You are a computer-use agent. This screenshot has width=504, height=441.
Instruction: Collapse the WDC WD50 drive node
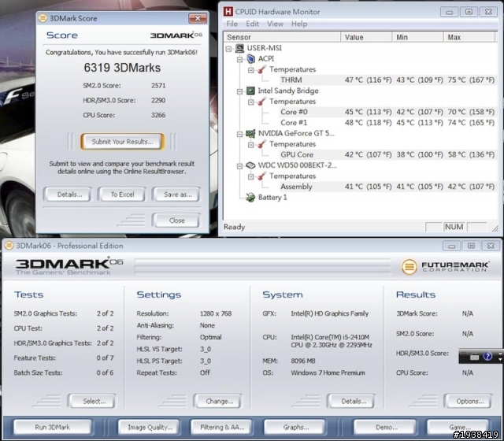(x=239, y=166)
